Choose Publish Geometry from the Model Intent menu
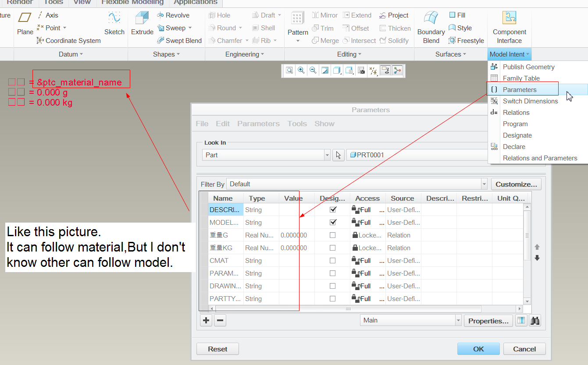Screen dimensions: 588x365 click(538, 67)
